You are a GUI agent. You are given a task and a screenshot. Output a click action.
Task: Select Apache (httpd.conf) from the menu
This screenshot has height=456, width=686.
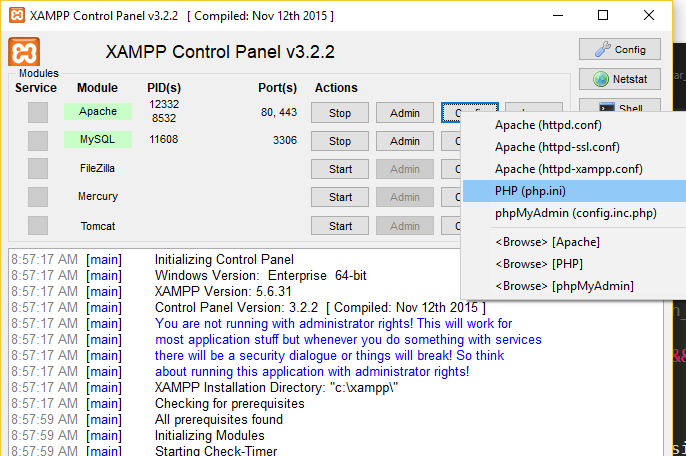coord(574,125)
